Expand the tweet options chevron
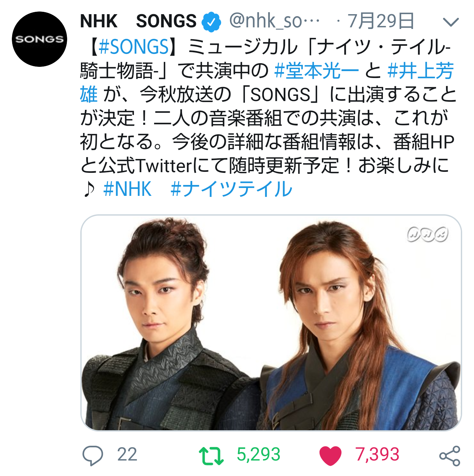This screenshot has width=474, height=476. click(451, 22)
